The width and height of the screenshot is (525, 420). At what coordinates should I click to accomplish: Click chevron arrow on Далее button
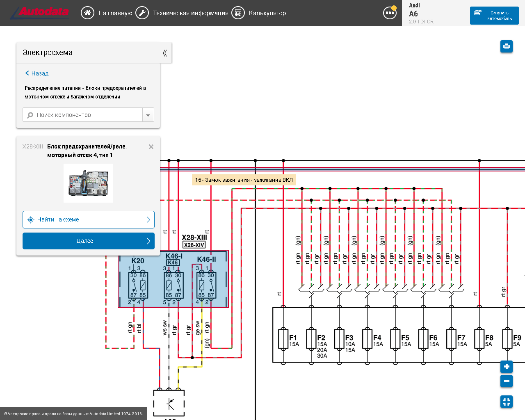(148, 241)
